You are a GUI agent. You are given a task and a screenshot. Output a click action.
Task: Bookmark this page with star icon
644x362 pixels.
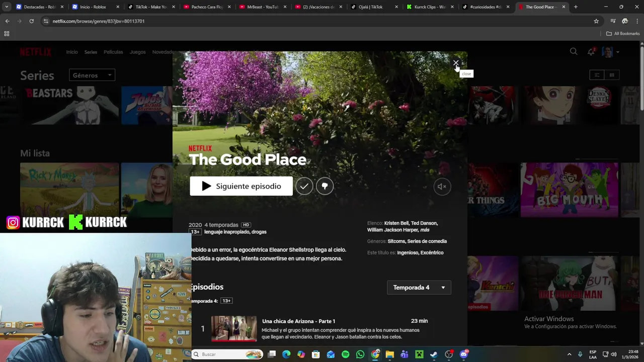pos(596,21)
